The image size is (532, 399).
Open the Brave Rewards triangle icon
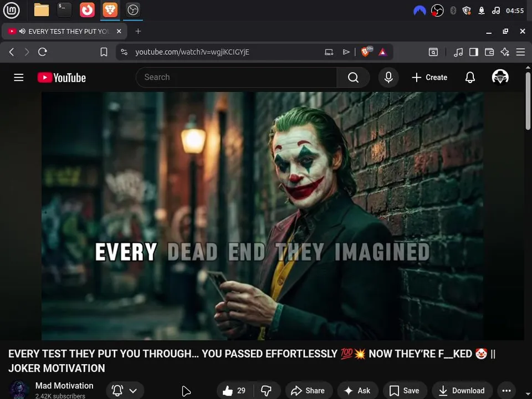[383, 52]
